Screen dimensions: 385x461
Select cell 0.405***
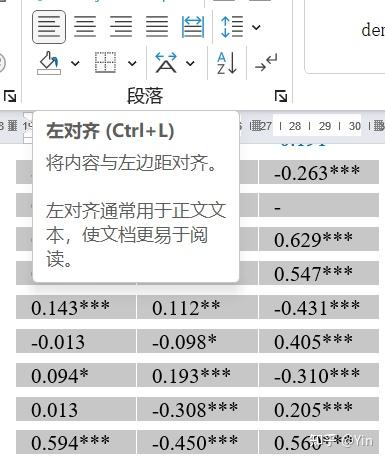319,341
